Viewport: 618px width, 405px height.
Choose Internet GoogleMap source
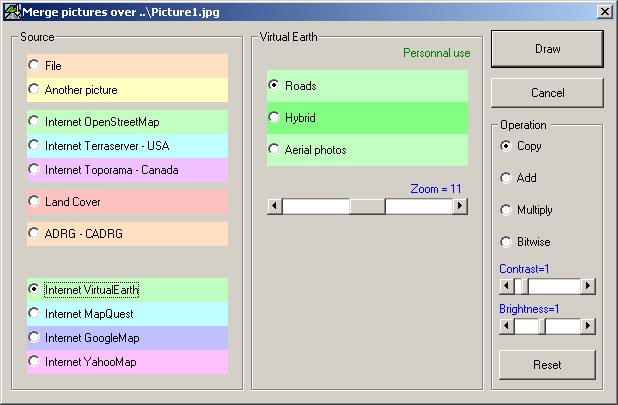127,338
